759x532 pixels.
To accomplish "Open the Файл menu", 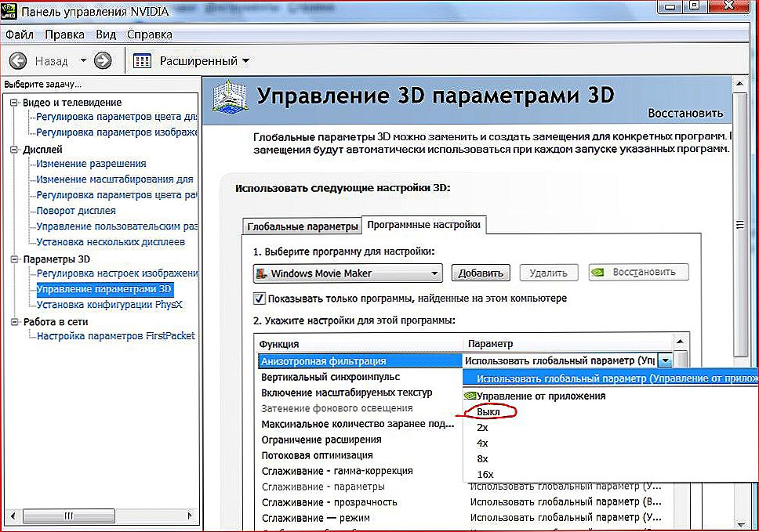I will pos(20,34).
